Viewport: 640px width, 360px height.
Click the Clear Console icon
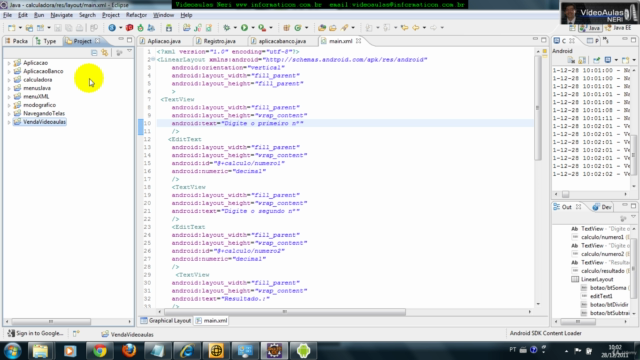(x=571, y=60)
